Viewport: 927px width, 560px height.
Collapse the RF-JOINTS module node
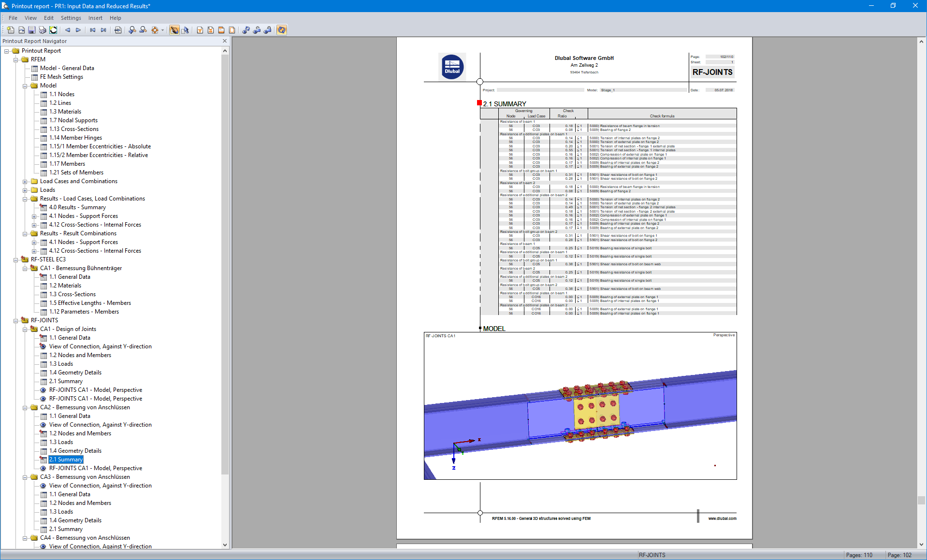pyautogui.click(x=16, y=320)
